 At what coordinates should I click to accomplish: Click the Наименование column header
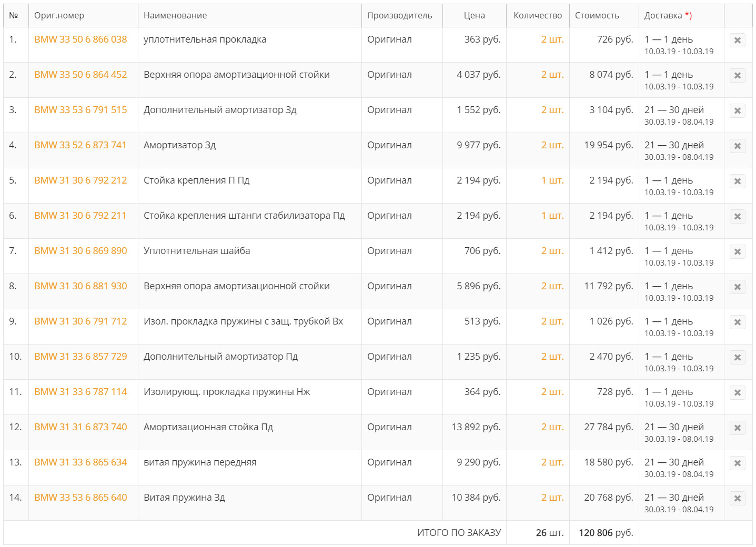coord(175,16)
